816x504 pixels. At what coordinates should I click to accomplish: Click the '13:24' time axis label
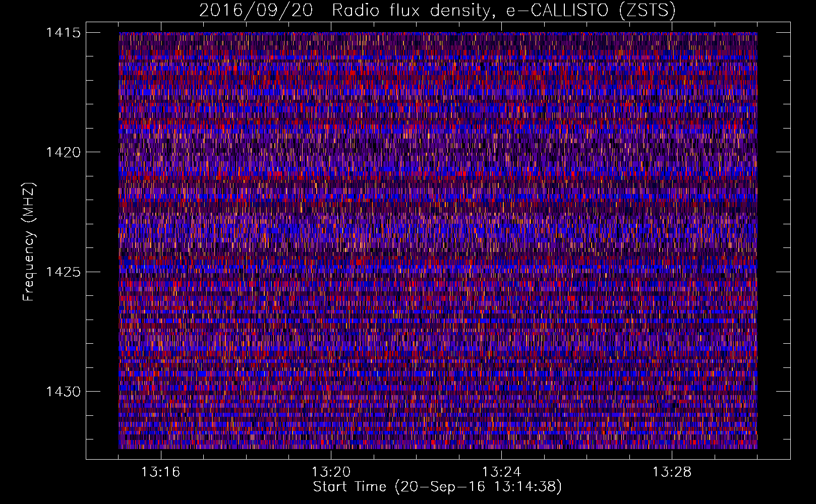[501, 472]
